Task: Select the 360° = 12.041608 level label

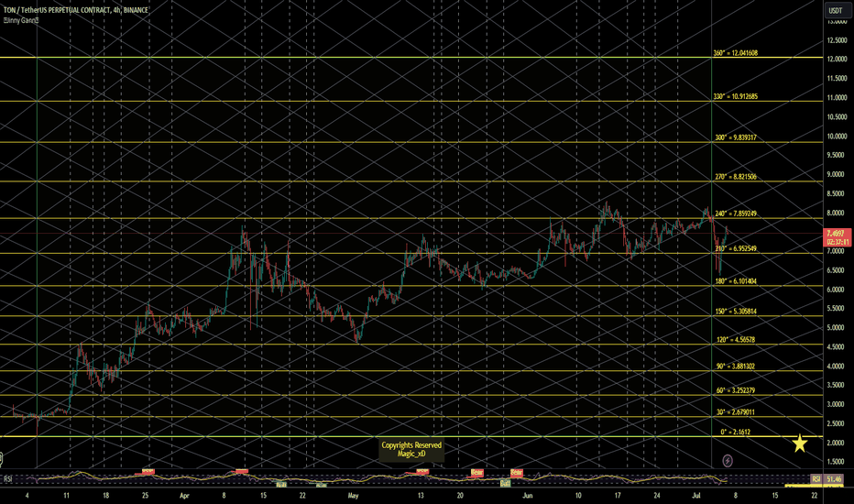Action: click(735, 53)
